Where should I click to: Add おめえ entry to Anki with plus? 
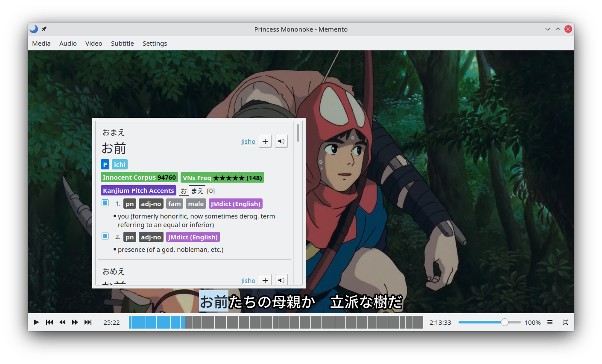click(265, 280)
